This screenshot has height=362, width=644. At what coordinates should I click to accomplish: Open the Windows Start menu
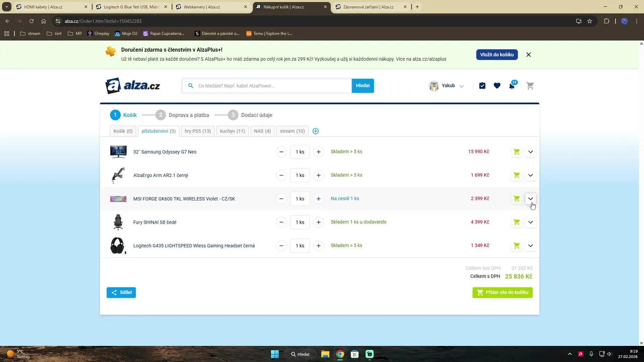click(x=275, y=354)
